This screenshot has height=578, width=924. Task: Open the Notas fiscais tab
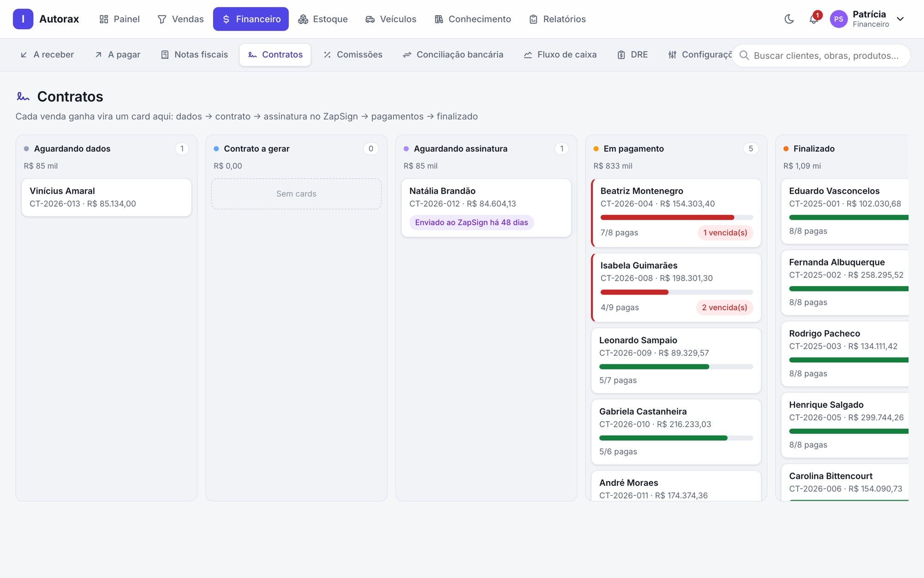[194, 55]
